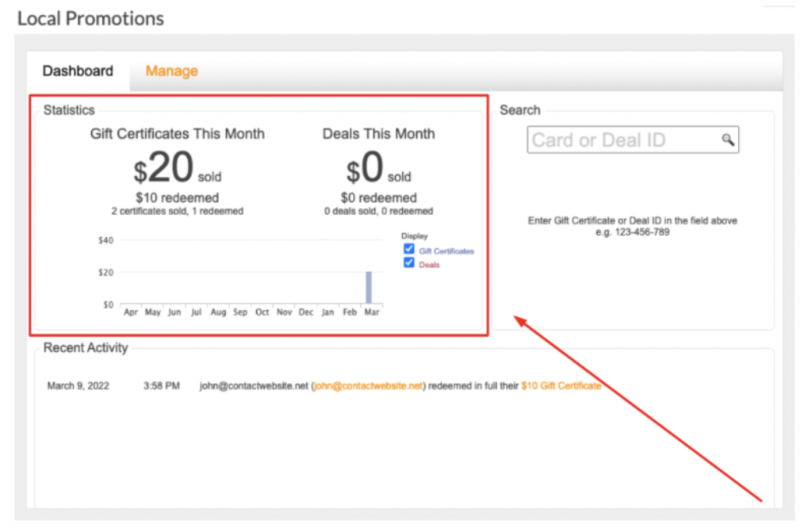Select the March bar in the chart

[369, 287]
